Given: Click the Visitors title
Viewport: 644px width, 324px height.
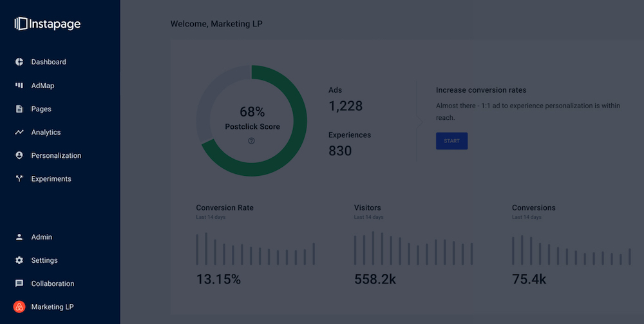Looking at the screenshot, I should point(368,208).
